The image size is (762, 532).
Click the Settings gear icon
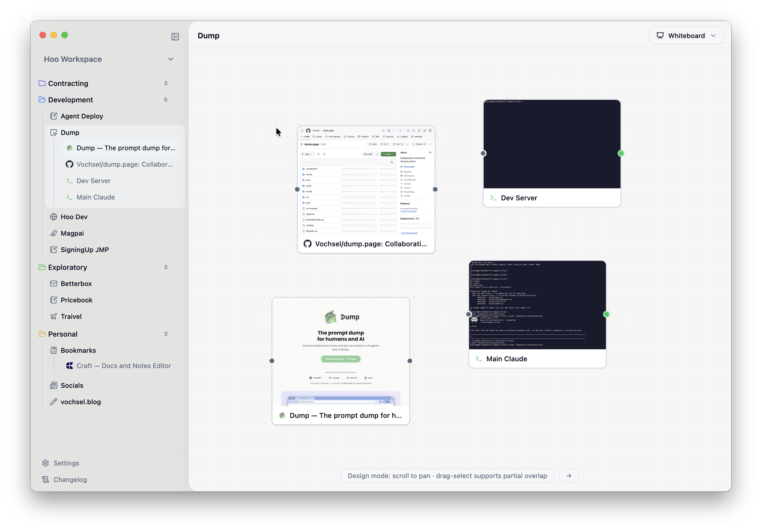pos(45,463)
